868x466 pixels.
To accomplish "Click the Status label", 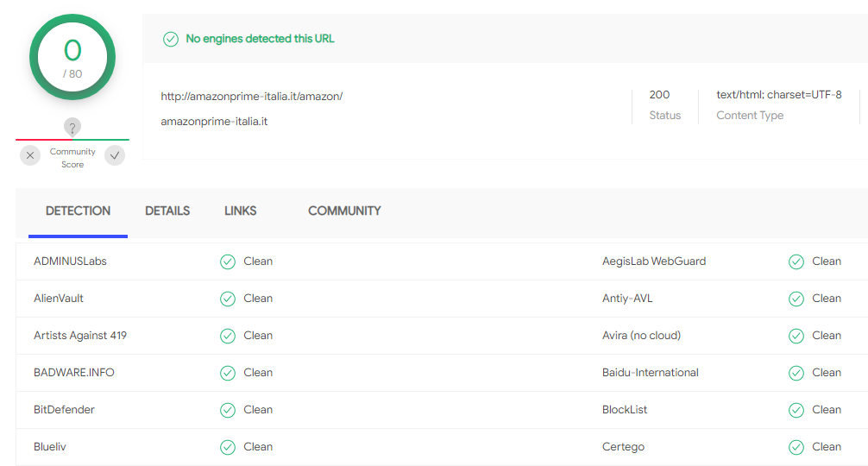I will 665,115.
